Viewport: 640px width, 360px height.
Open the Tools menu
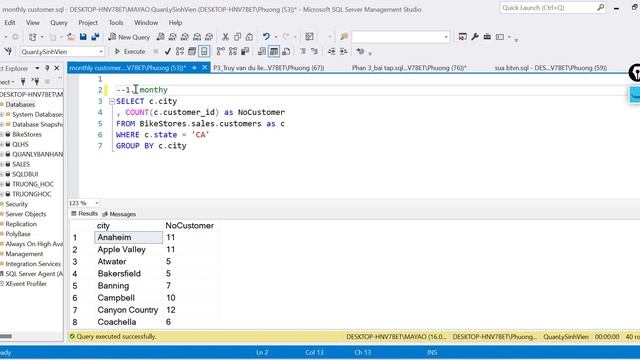116,23
